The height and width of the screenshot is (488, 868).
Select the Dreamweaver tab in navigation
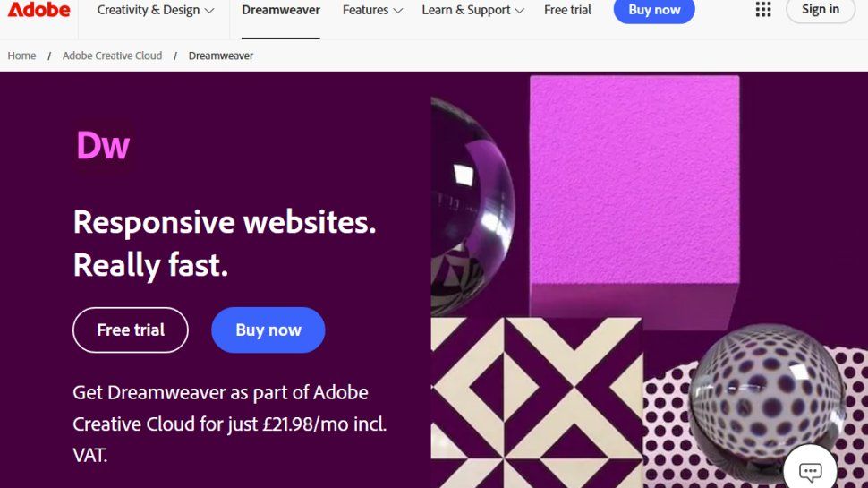point(280,11)
